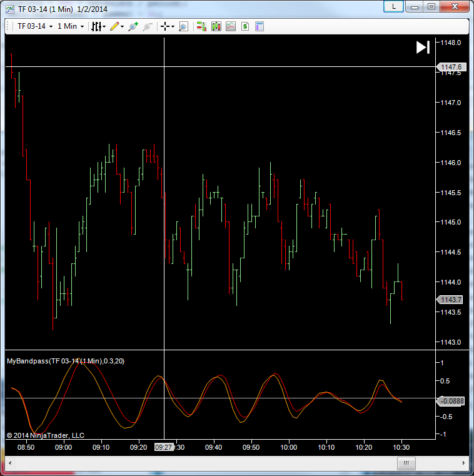The height and width of the screenshot is (476, 474).
Task: Click the 09:27 crosshair time marker
Action: pos(164,447)
